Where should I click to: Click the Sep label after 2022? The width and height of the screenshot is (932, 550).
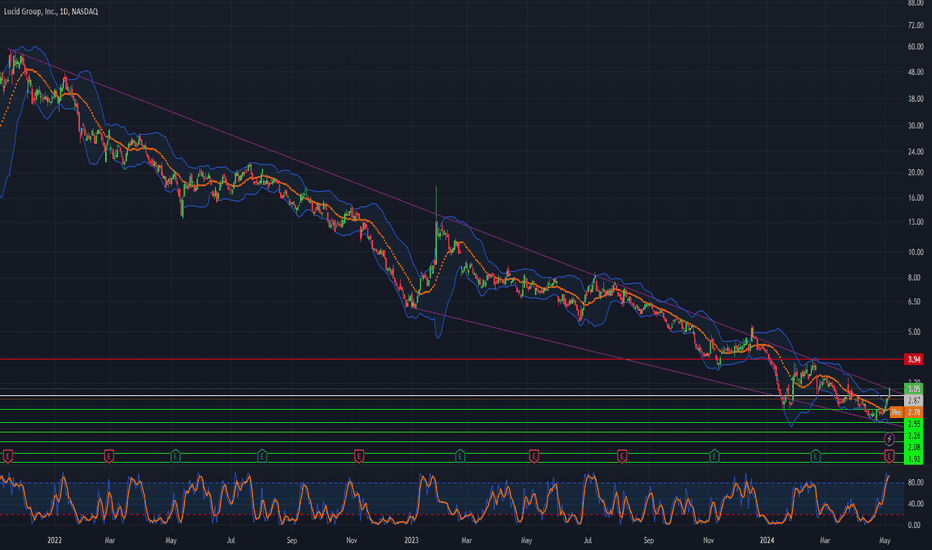[291, 540]
